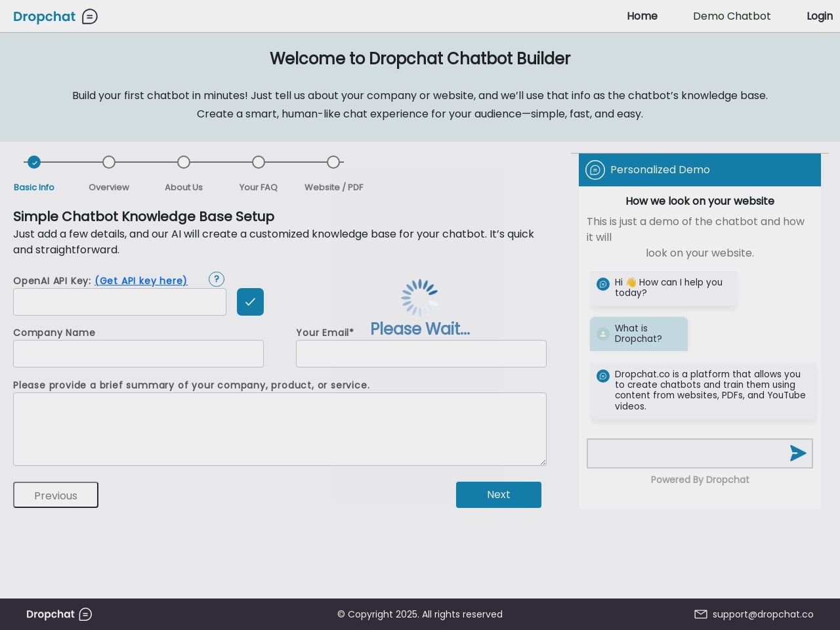
Task: Click the Login link
Action: [x=819, y=16]
